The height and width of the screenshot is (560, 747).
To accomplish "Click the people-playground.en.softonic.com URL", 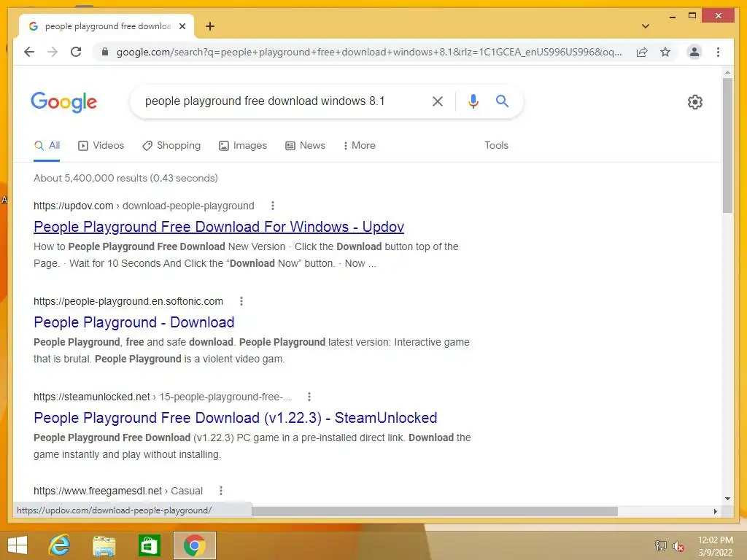I will [128, 301].
